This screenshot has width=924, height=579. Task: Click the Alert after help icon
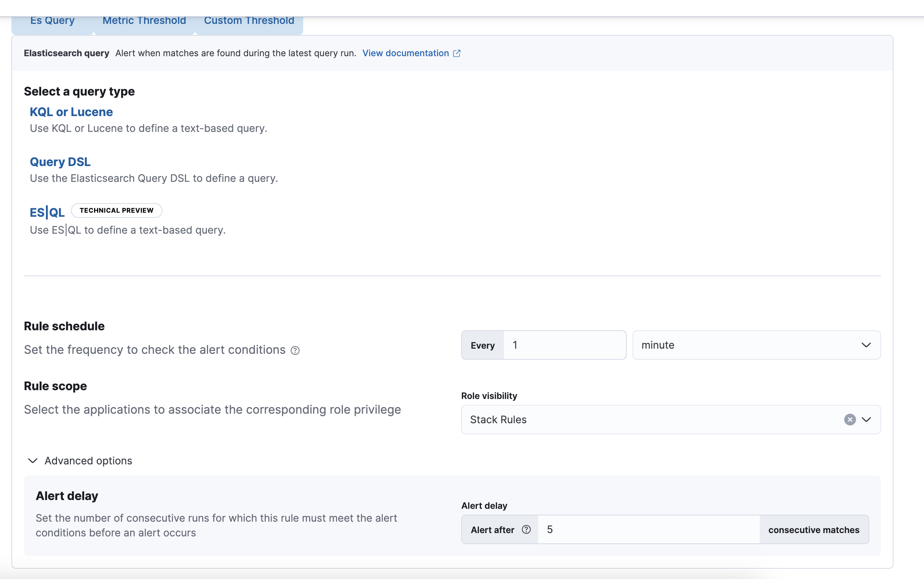[x=526, y=529]
